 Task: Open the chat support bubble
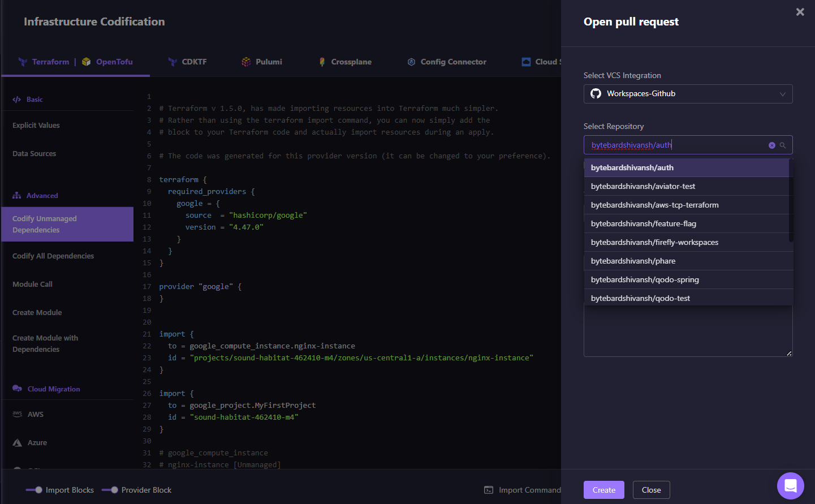791,486
